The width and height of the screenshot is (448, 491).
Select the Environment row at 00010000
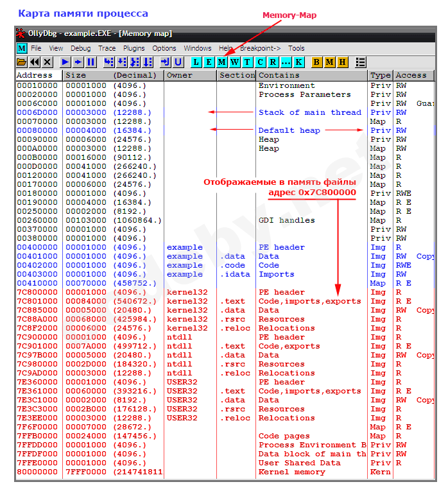tap(225, 85)
